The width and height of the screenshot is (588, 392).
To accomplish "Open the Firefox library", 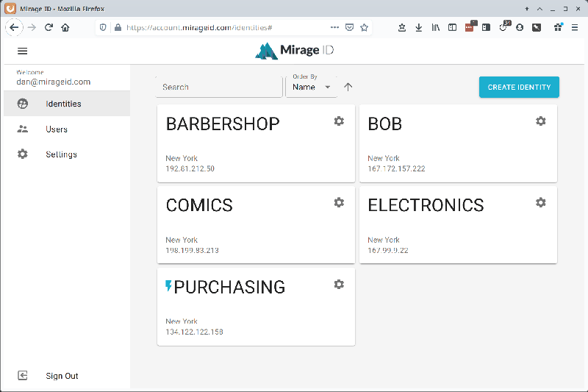I will point(435,27).
